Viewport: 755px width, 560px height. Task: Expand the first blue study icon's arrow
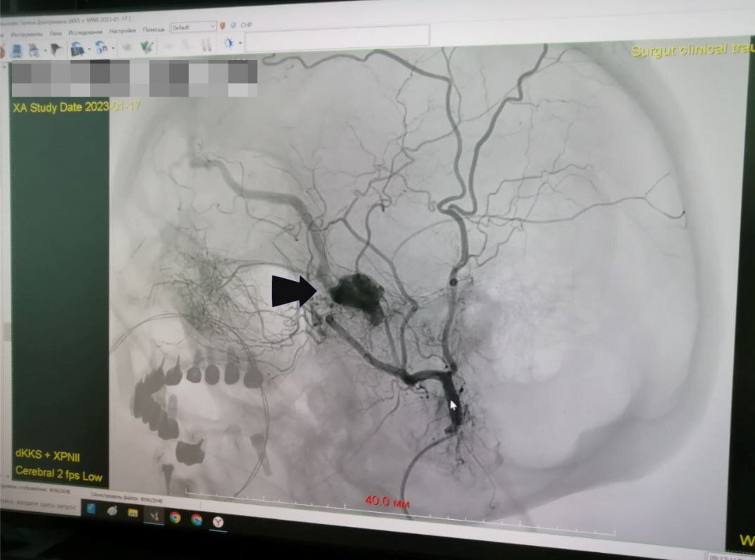pyautogui.click(x=89, y=49)
